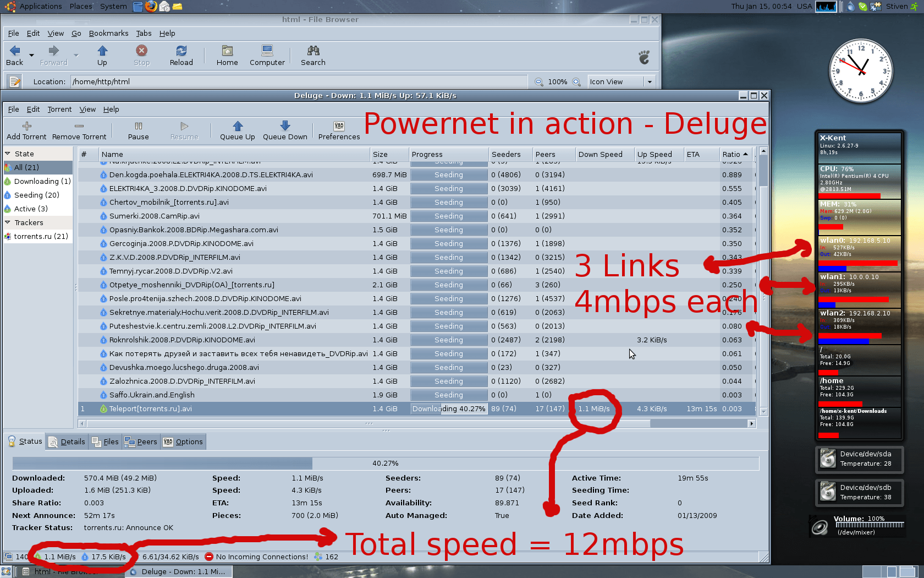Launch Firefox from the top panel
The height and width of the screenshot is (578, 924).
tap(151, 6)
